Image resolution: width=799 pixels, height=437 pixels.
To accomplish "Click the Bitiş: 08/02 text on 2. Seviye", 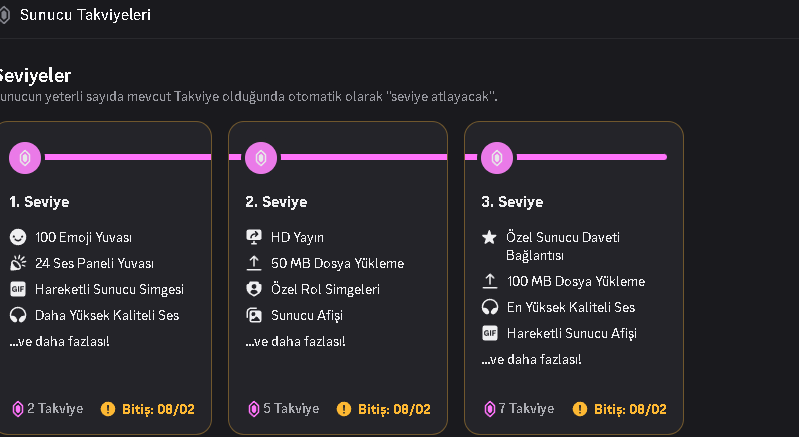I will tap(394, 409).
